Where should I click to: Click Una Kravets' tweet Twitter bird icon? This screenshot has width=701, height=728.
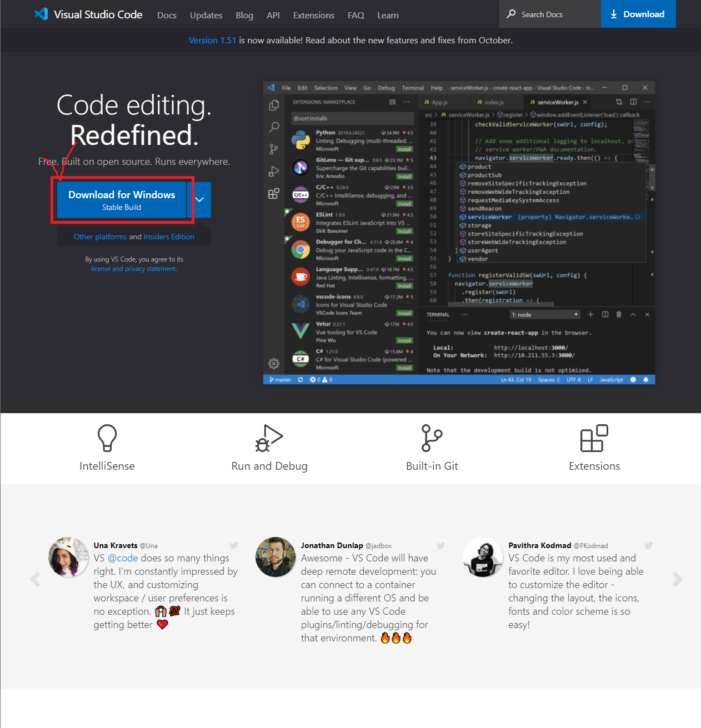point(234,545)
